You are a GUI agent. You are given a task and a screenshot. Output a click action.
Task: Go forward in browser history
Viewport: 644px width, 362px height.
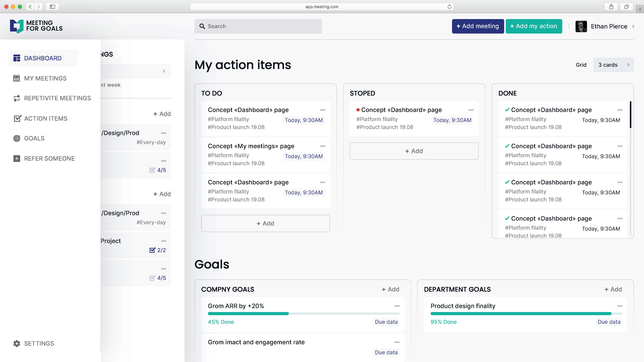[39, 7]
